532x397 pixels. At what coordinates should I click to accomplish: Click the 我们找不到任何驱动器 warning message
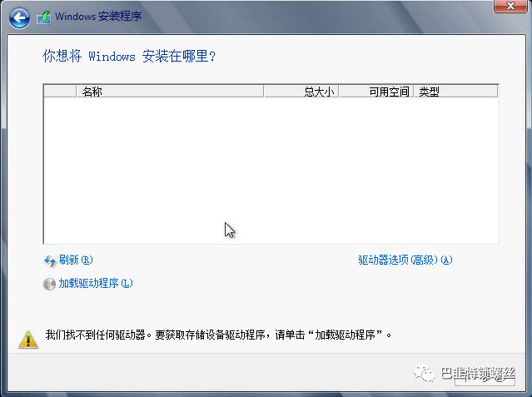click(x=219, y=335)
